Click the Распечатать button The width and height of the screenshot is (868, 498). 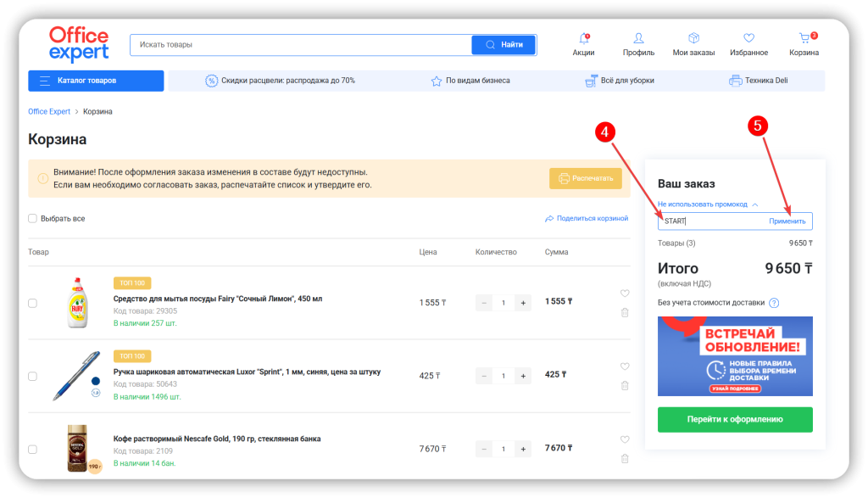(586, 178)
